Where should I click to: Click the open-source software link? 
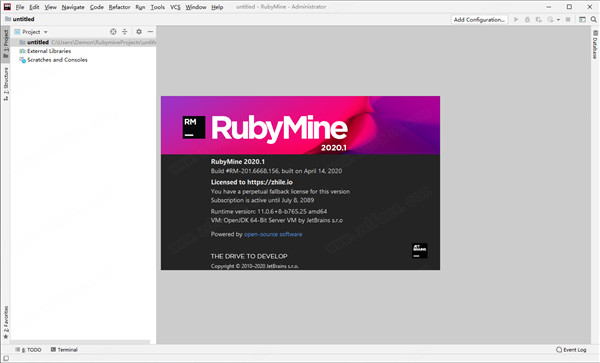pyautogui.click(x=273, y=234)
